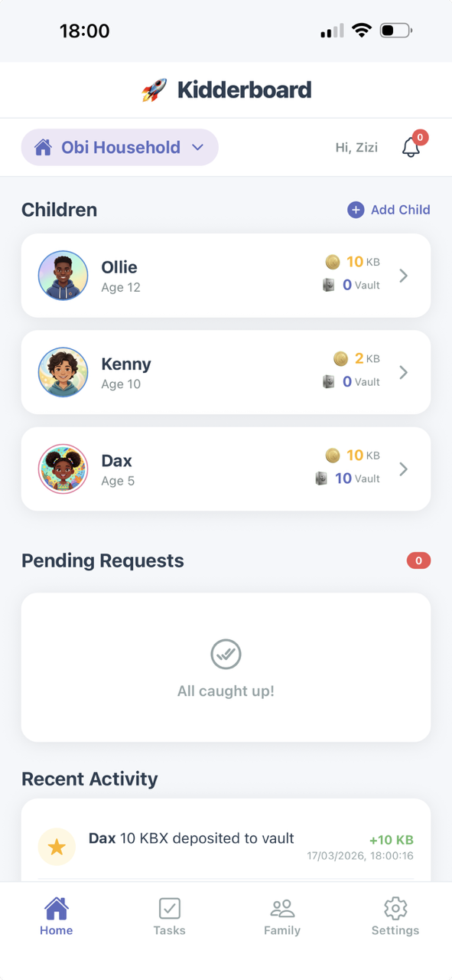
Task: Click the star icon in Recent Activity
Action: pos(57,847)
